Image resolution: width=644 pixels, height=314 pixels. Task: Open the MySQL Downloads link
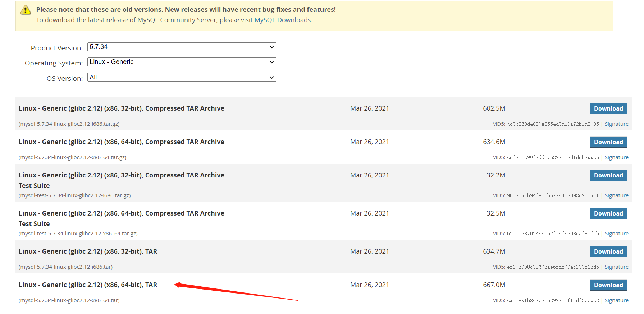[x=283, y=20]
